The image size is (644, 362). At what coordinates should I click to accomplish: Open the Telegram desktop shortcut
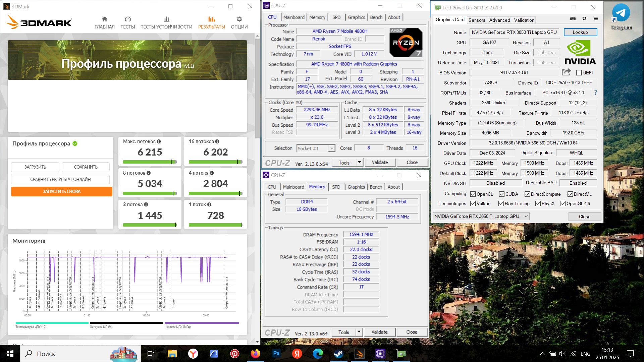tap(621, 17)
